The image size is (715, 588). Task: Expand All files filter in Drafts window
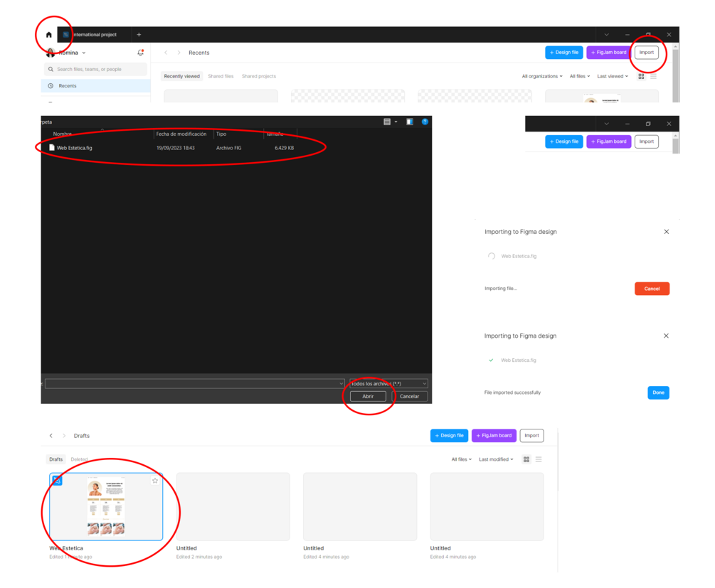[x=462, y=459]
